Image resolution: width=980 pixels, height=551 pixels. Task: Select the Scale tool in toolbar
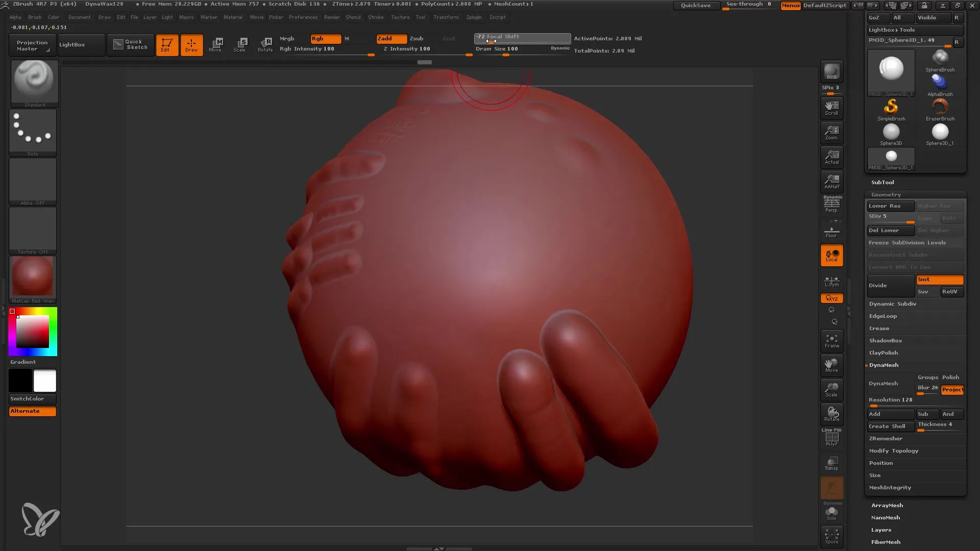[x=240, y=44]
